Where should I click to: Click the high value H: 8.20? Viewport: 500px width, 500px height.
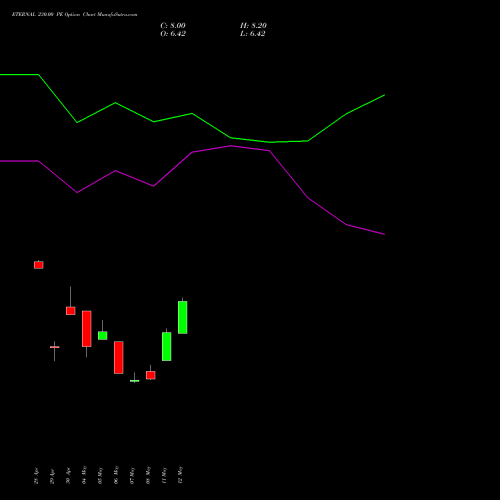pyautogui.click(x=253, y=26)
